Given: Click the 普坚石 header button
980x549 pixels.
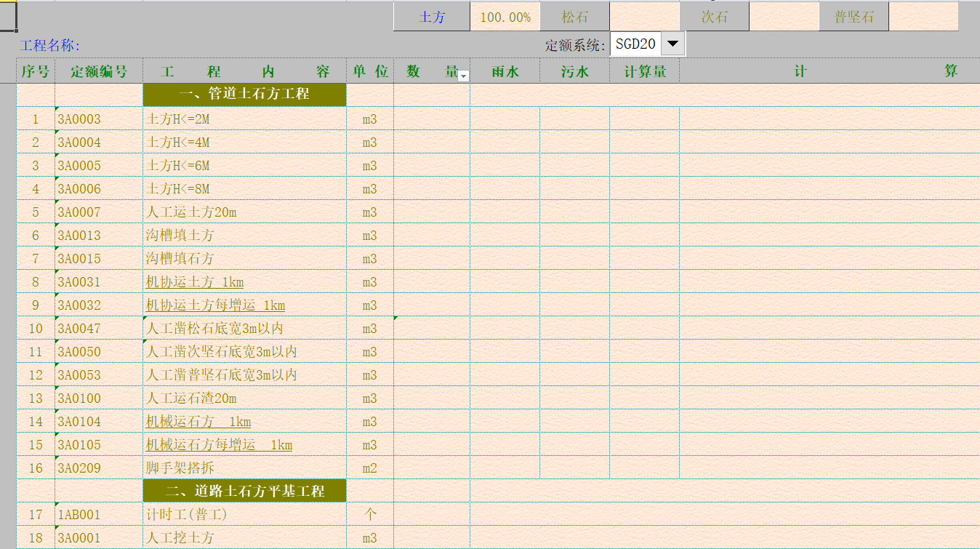Looking at the screenshot, I should coord(854,17).
